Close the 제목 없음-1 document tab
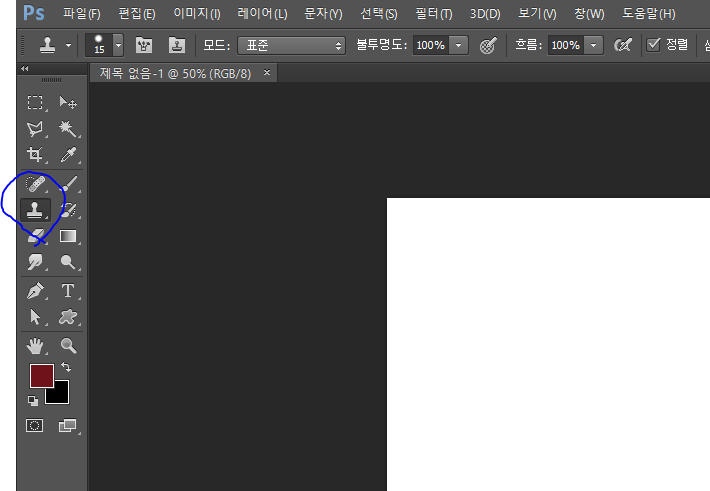This screenshot has width=710, height=491. pos(266,73)
